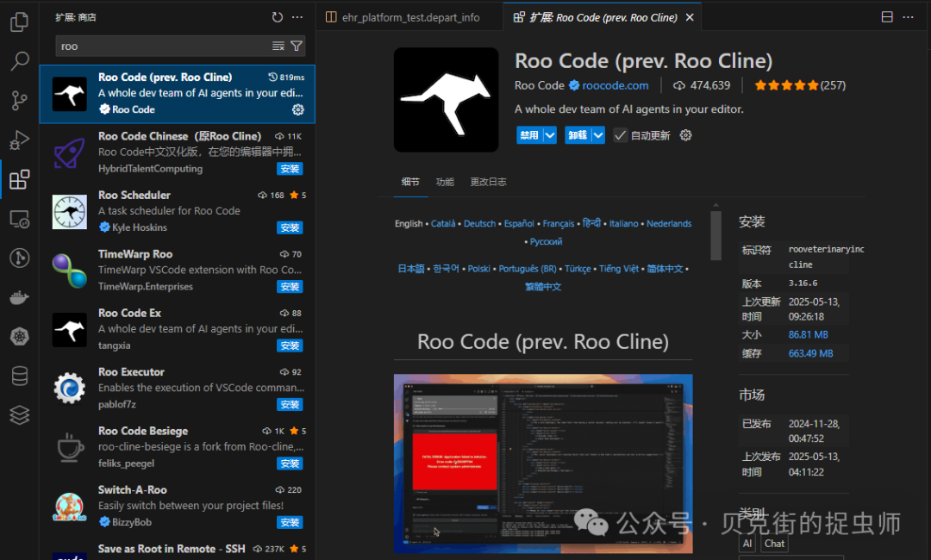The image size is (931, 560).
Task: Open the Português (BR) readme link
Action: coord(528,269)
